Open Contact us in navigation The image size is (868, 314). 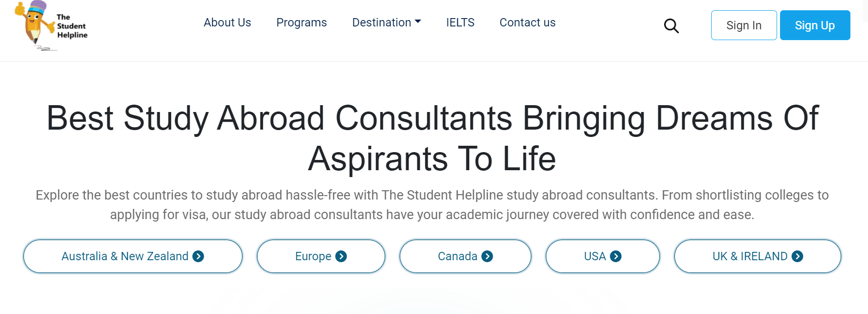[x=527, y=22]
